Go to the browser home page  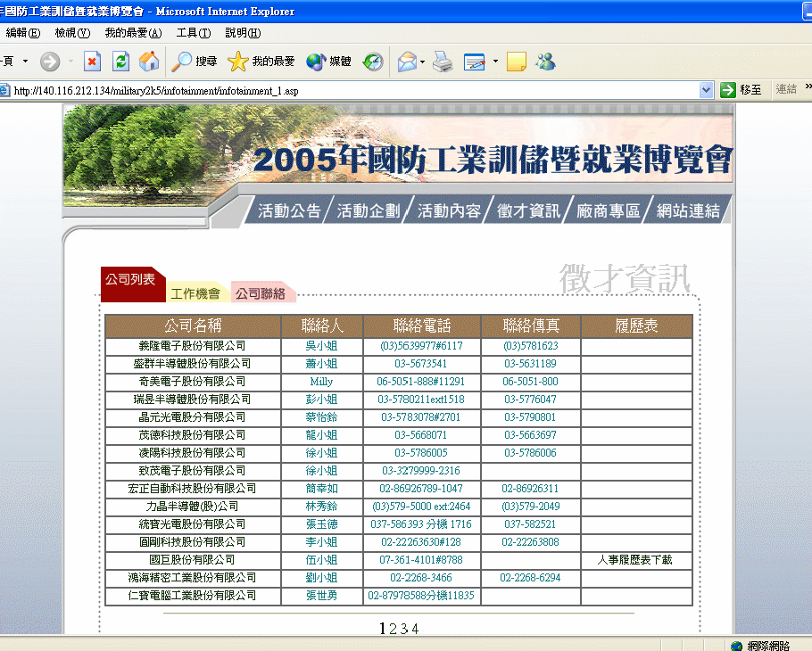click(x=149, y=62)
